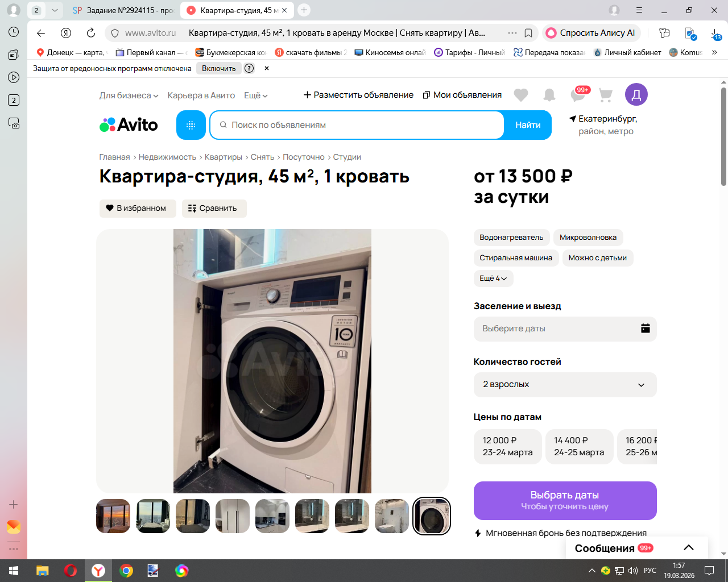The width and height of the screenshot is (728, 582).
Task: Open the all categories grid button
Action: (191, 125)
